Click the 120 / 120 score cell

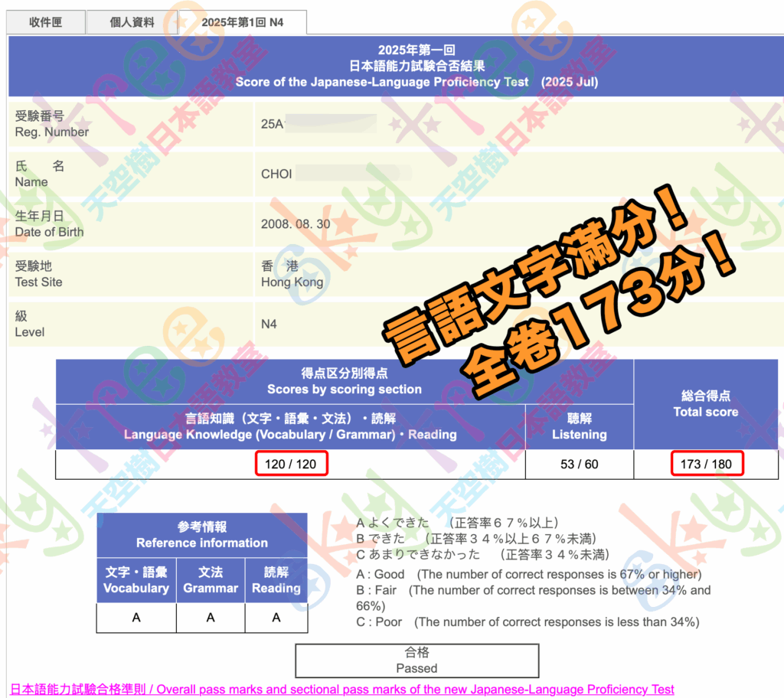click(291, 464)
